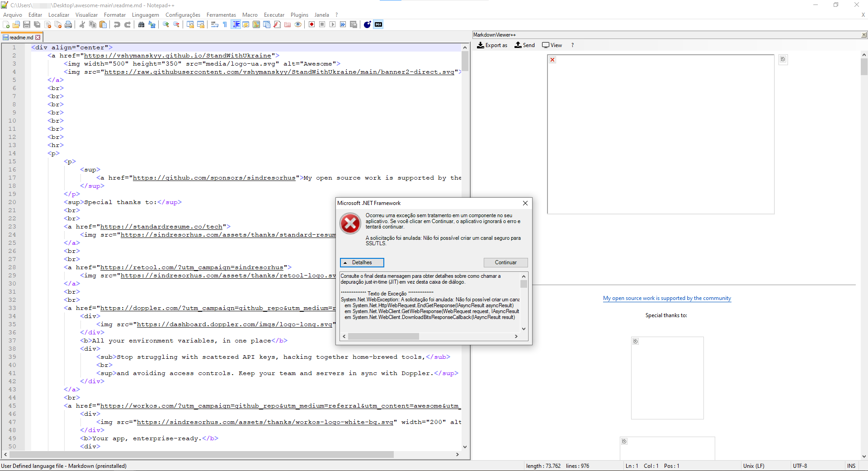868x471 pixels.
Task: Toggle the MarkdownViewer++ panel toolbar button
Action: point(378,24)
